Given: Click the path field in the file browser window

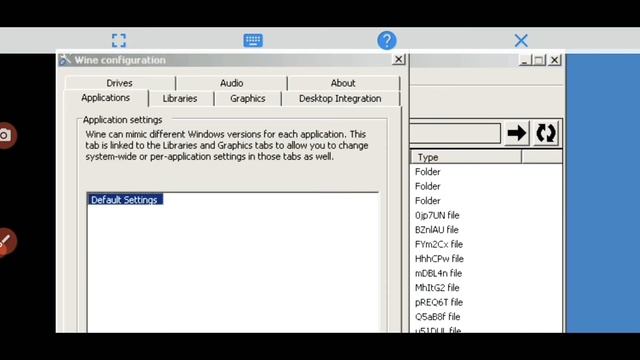Looking at the screenshot, I should click(x=455, y=133).
